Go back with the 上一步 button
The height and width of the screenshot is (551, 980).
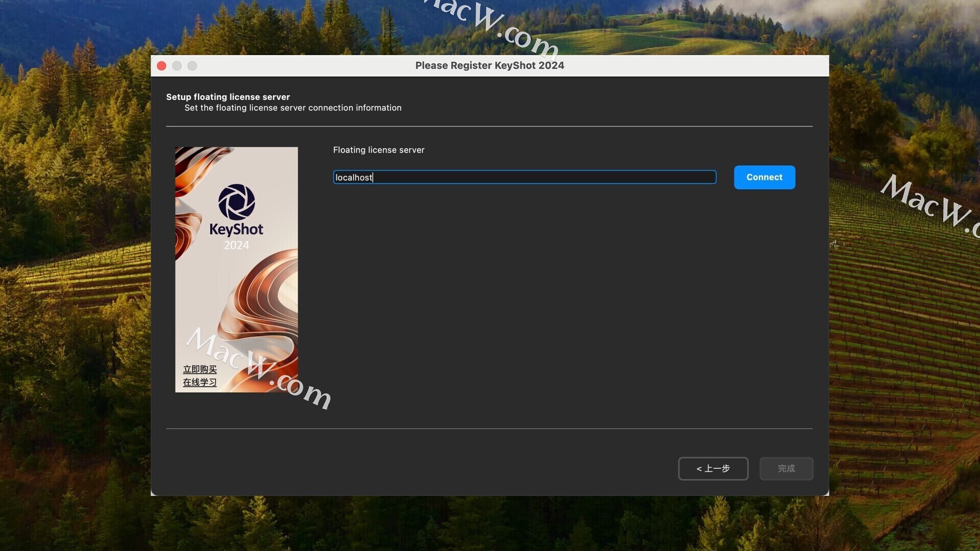(713, 468)
